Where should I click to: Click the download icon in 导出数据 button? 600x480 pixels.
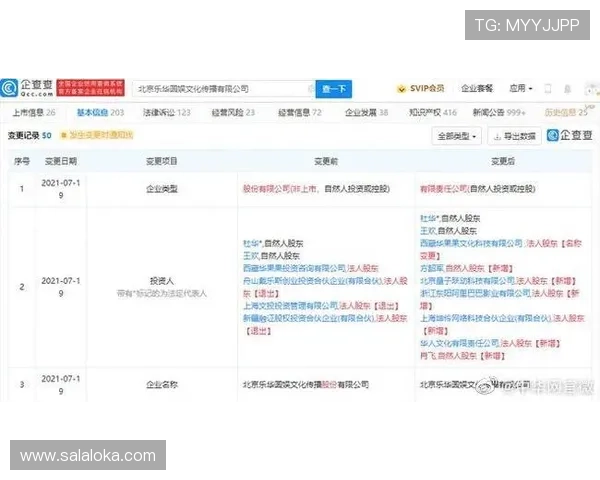(x=497, y=136)
